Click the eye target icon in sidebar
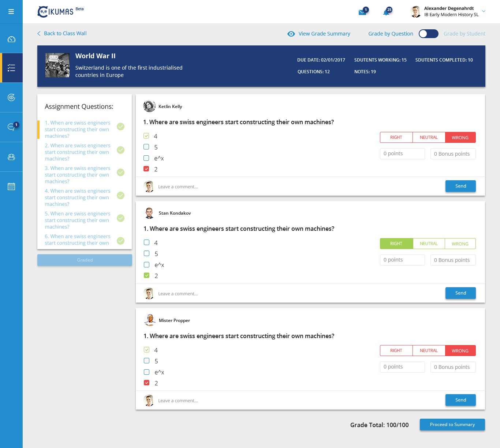This screenshot has width=500, height=448. [x=11, y=97]
